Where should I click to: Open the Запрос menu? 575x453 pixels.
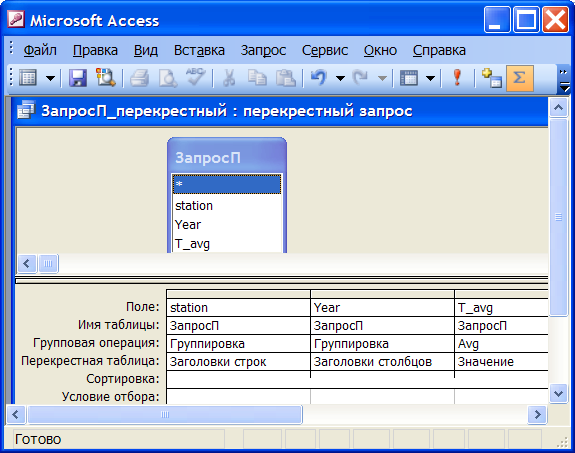click(x=263, y=50)
